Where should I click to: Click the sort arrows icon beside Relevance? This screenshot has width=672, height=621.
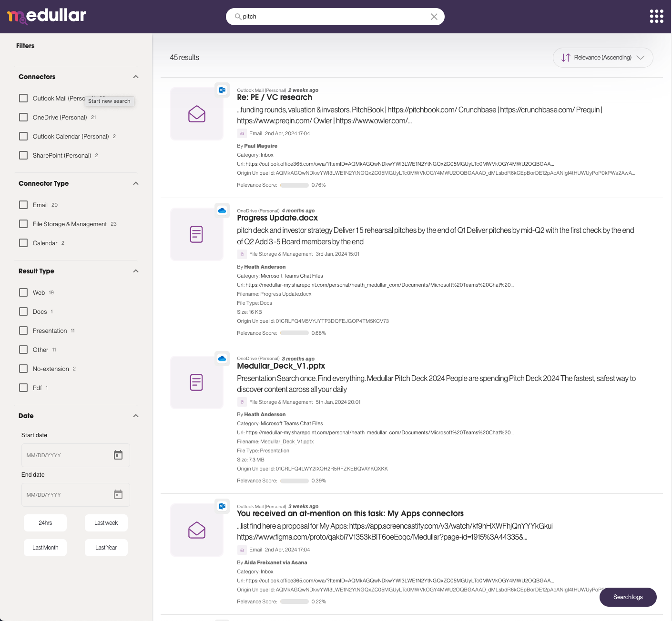566,58
